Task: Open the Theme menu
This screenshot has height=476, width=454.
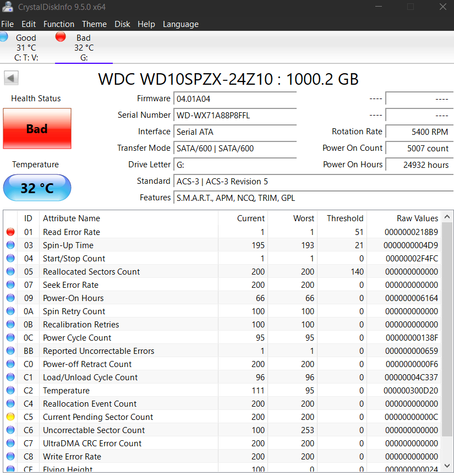Action: pyautogui.click(x=94, y=24)
